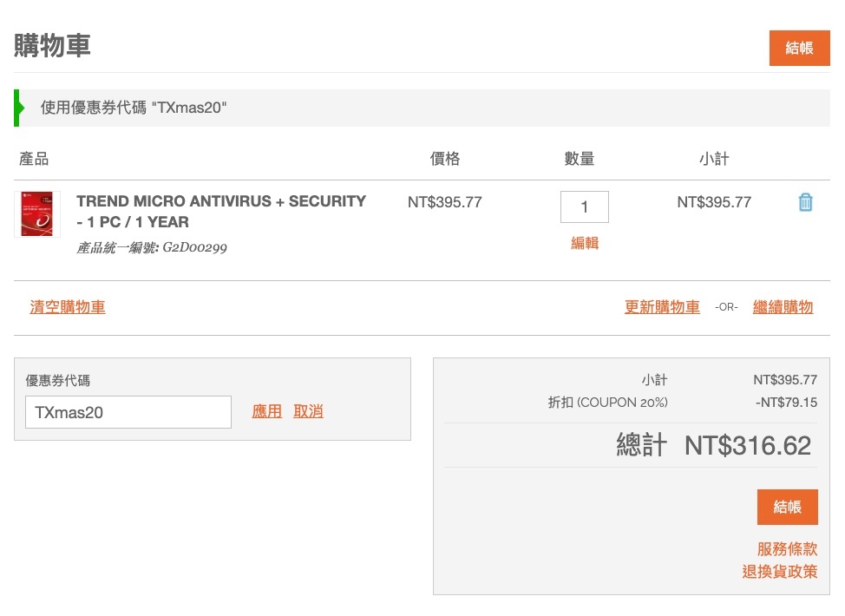Click the total amount NT$316.62
The width and height of the screenshot is (845, 616).
click(x=747, y=446)
